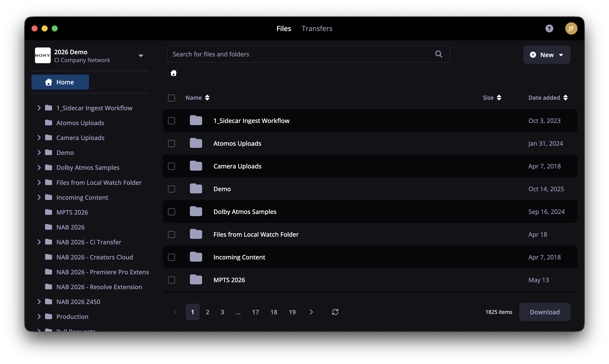Click the search magnifier icon

point(439,54)
